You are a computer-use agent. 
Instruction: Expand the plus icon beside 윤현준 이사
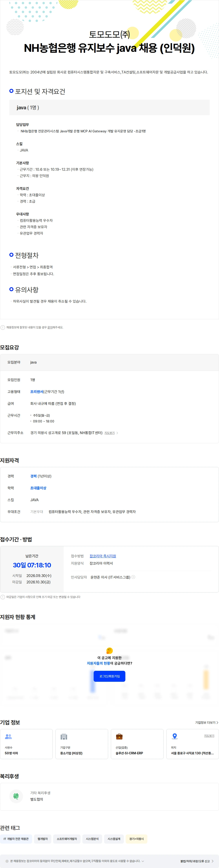[133, 577]
